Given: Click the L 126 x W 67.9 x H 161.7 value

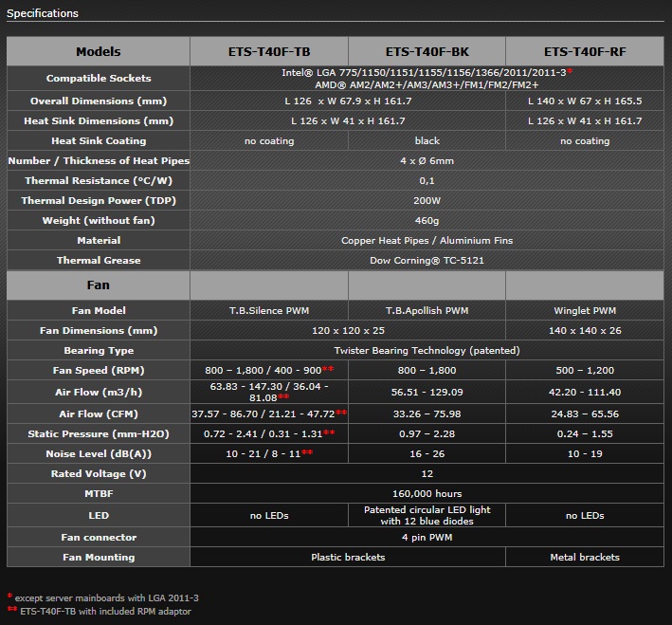Looking at the screenshot, I should [x=348, y=101].
